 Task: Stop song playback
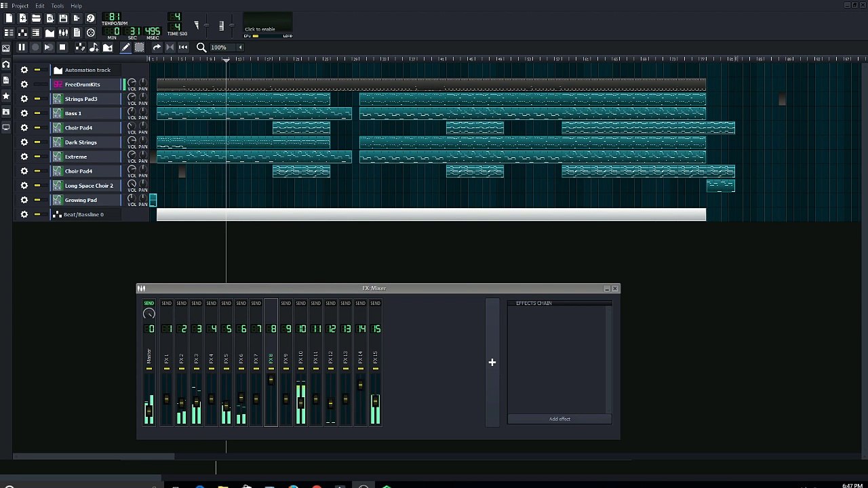(x=62, y=47)
